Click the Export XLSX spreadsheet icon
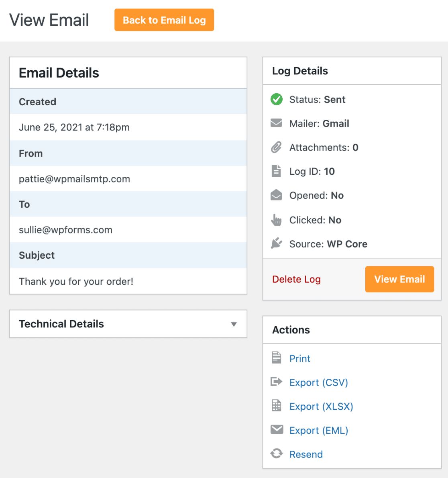Screen dimensions: 448x478 277,406
